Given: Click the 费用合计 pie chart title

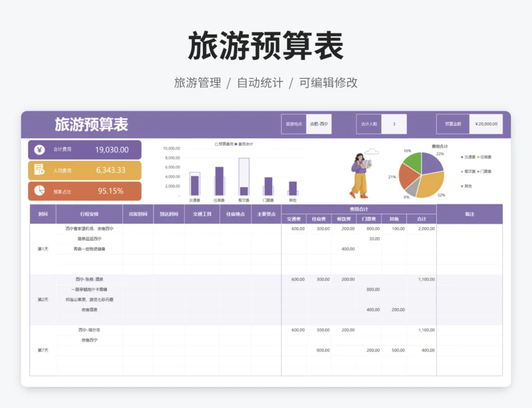Looking at the screenshot, I should 440,146.
